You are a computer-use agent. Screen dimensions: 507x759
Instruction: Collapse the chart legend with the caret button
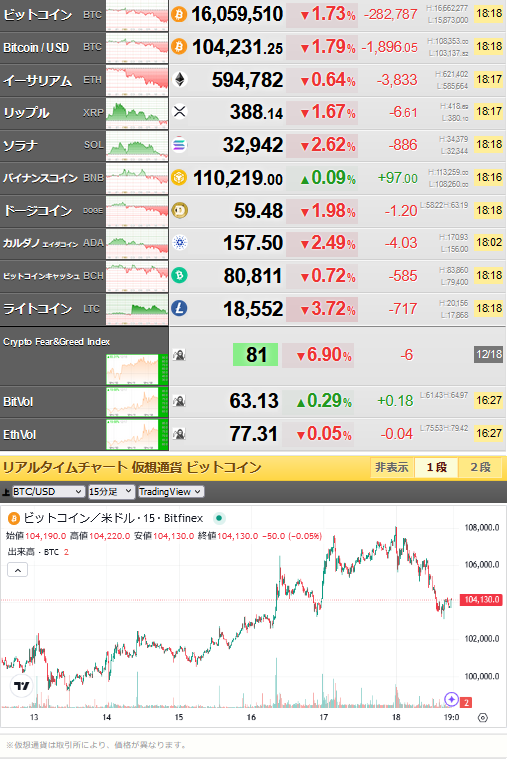click(x=17, y=570)
